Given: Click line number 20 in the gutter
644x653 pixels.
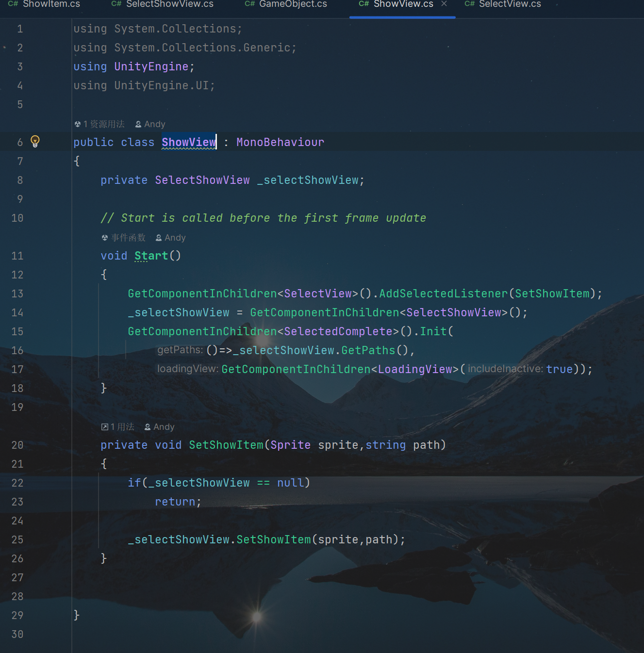Looking at the screenshot, I should click(x=17, y=445).
